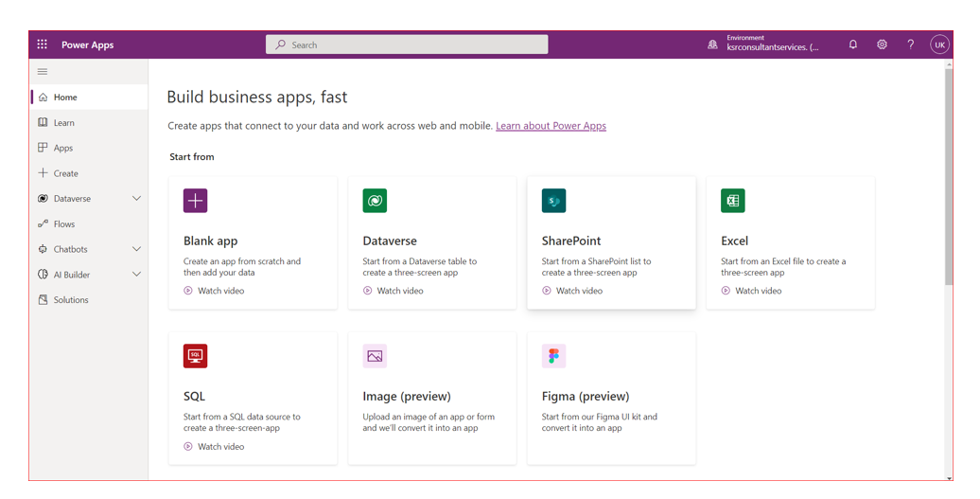Image resolution: width=980 pixels, height=499 pixels.
Task: Click the notifications bell icon
Action: tap(852, 45)
